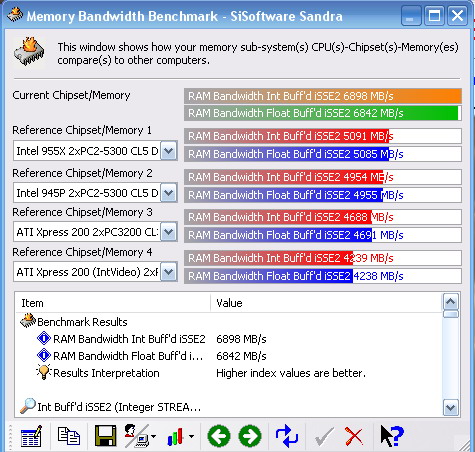Screen dimensions: 475x452
Task: Click the red Int 5091 MB/s bar
Action: (x=323, y=136)
